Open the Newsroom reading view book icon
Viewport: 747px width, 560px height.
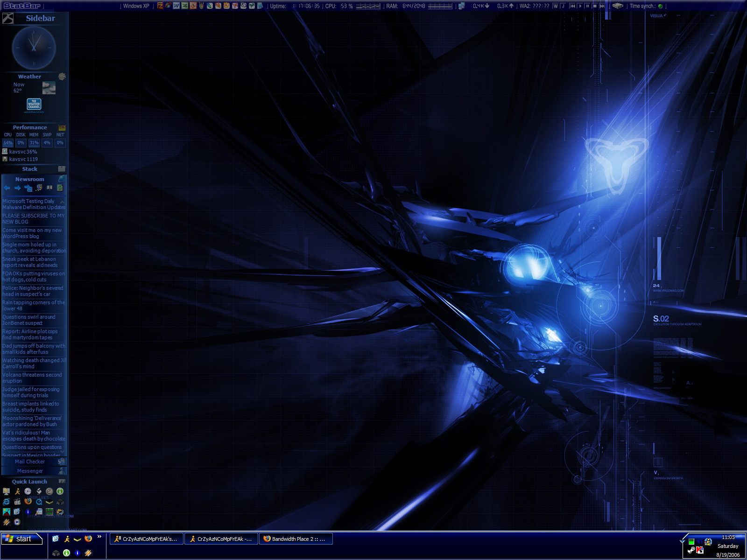coord(49,188)
